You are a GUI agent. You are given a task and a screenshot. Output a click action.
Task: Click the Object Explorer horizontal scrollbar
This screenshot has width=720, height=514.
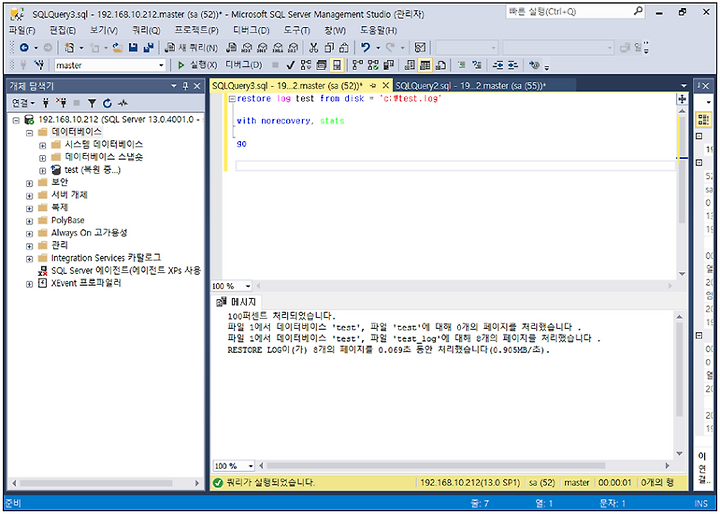96,483
